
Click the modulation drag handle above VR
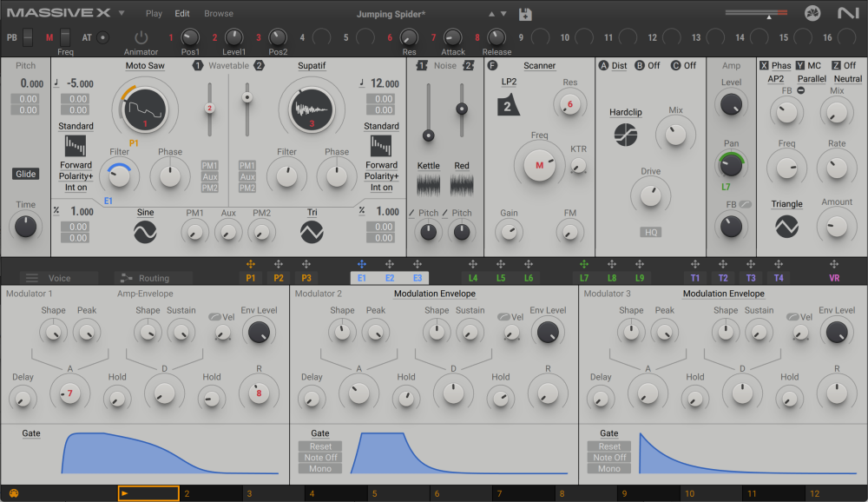tap(833, 264)
